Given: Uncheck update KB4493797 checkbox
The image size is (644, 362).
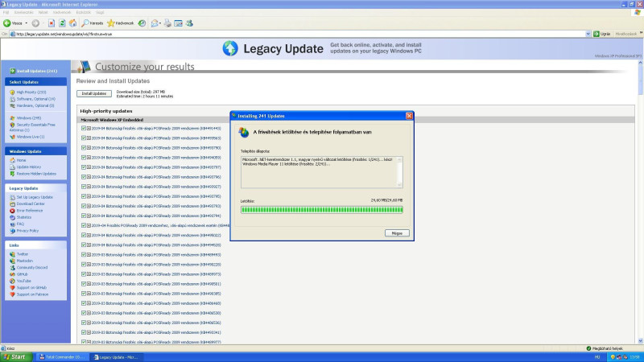Looking at the screenshot, I should [x=84, y=167].
